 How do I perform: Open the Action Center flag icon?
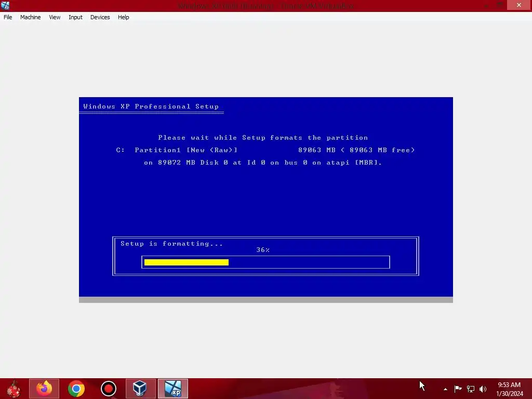458,389
